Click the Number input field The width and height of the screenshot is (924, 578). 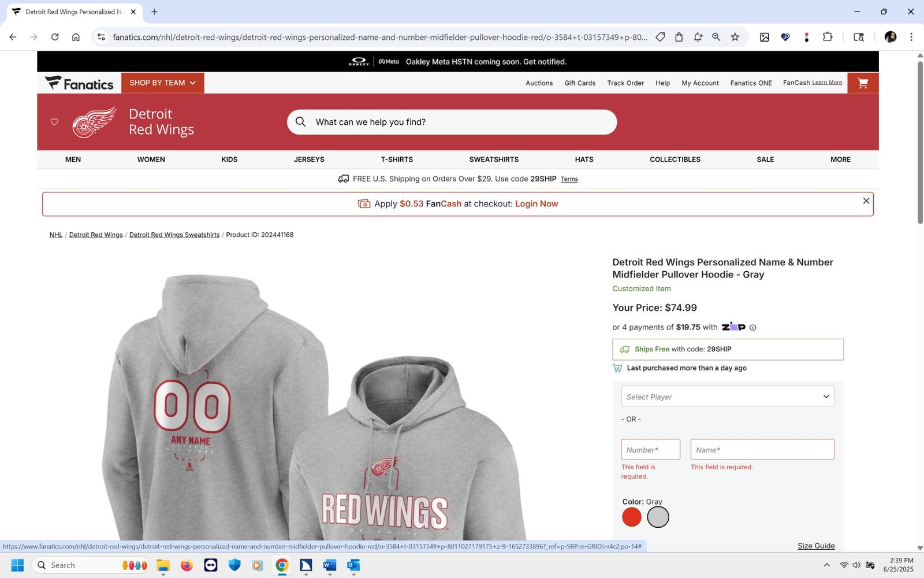click(650, 450)
